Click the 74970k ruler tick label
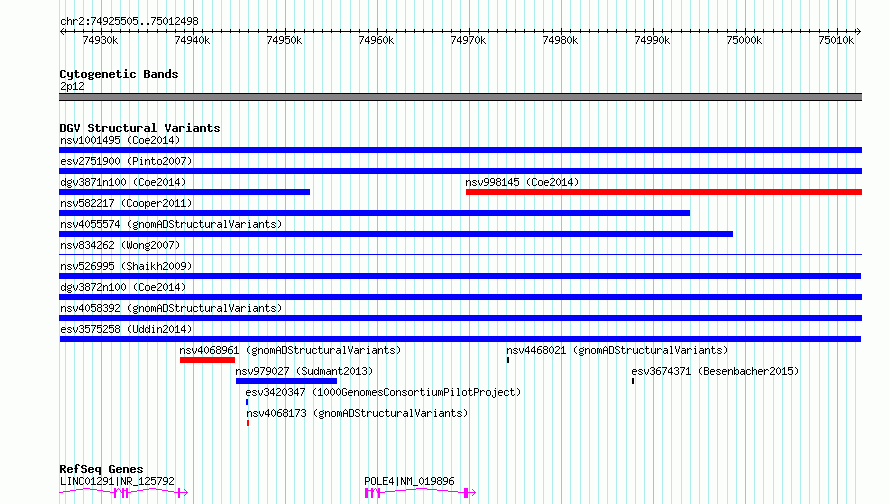This screenshot has height=504, width=890. pyautogui.click(x=468, y=40)
